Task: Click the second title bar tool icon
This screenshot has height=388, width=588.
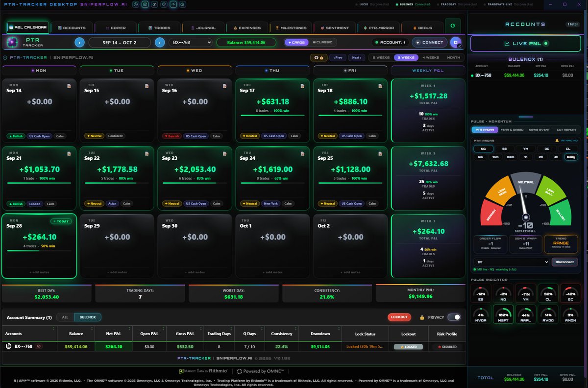Action: [x=145, y=4]
